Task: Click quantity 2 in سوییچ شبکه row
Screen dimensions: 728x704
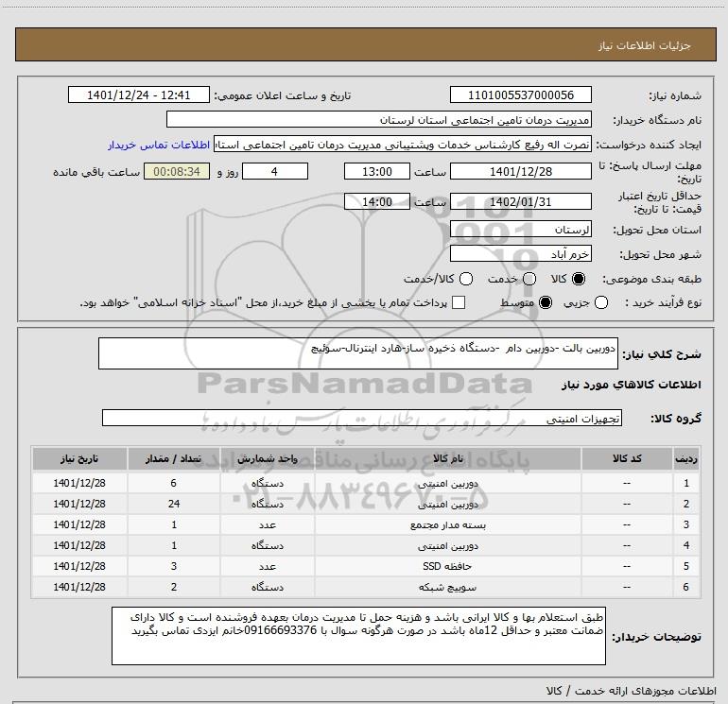Action: (174, 587)
